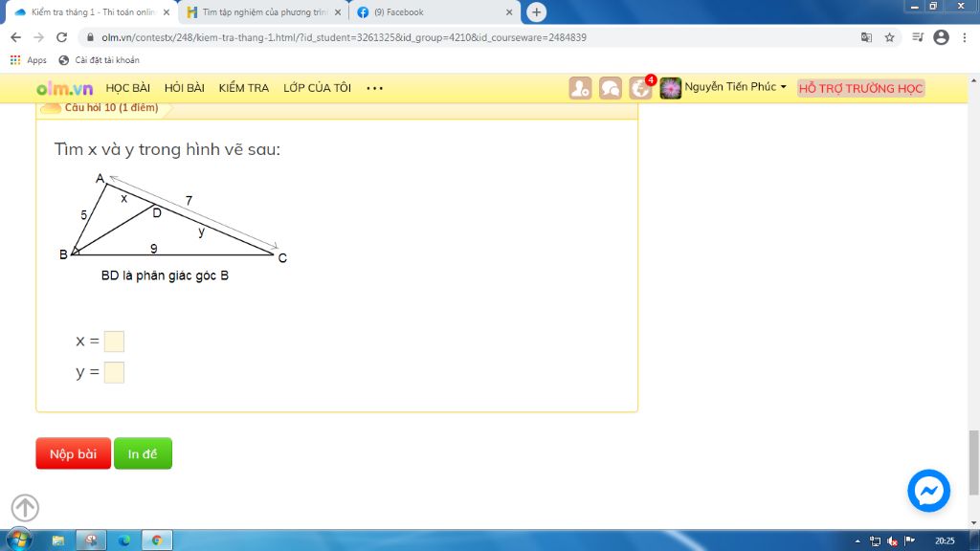Click the y answer input box
This screenshot has height=551, width=980.
114,372
